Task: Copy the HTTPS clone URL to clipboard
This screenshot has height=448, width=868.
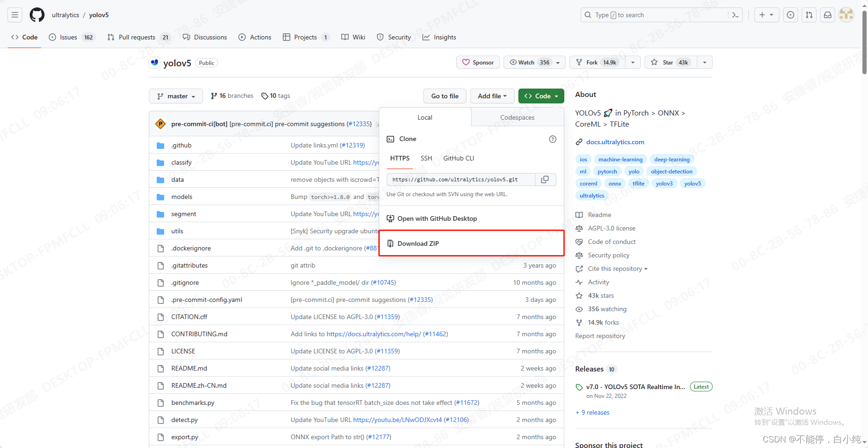Action: pos(545,179)
